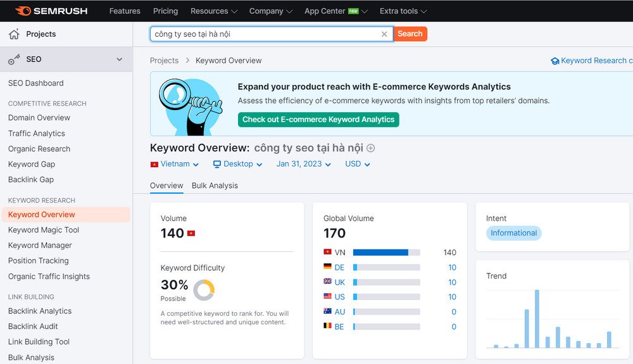Click the Informational intent badge
Screen dimensions: 633x364
[513, 233]
